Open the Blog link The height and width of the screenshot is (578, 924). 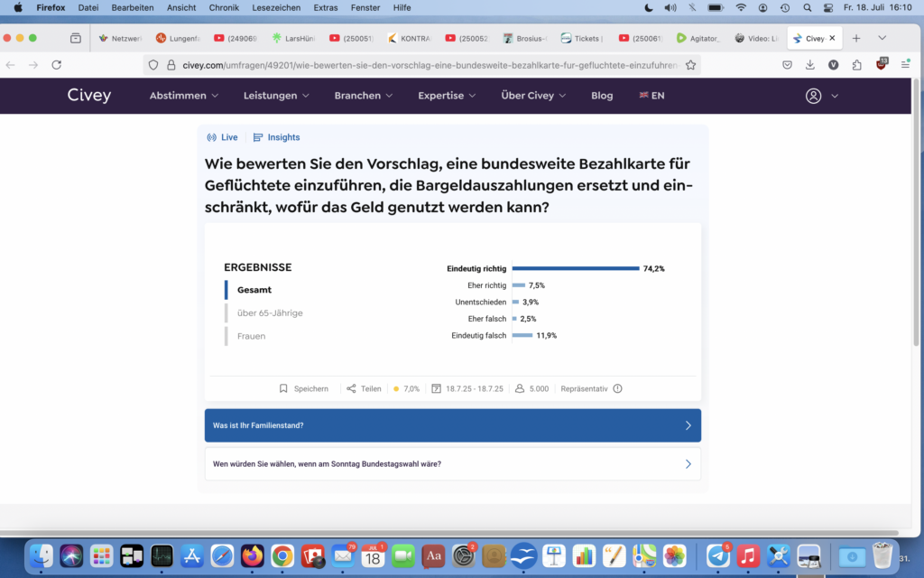tap(602, 96)
